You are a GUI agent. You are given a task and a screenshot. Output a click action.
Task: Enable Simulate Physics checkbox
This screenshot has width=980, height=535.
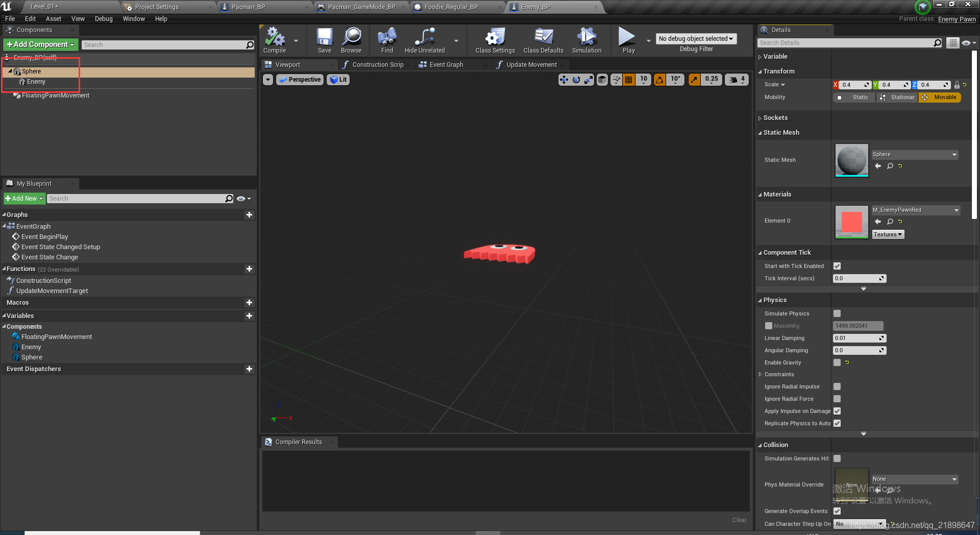(837, 313)
